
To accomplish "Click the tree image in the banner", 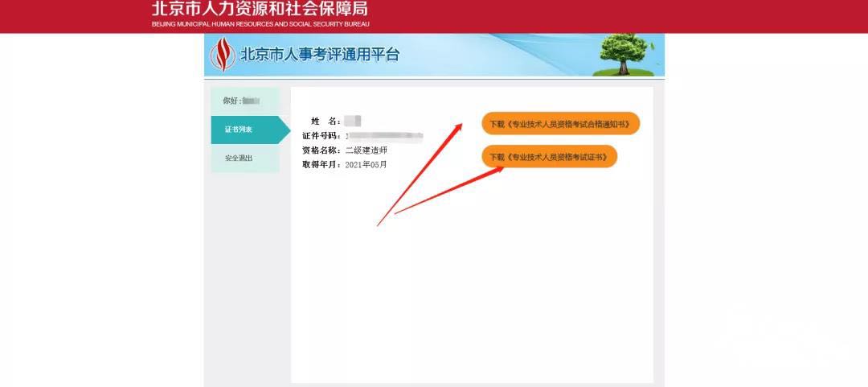I will (624, 55).
